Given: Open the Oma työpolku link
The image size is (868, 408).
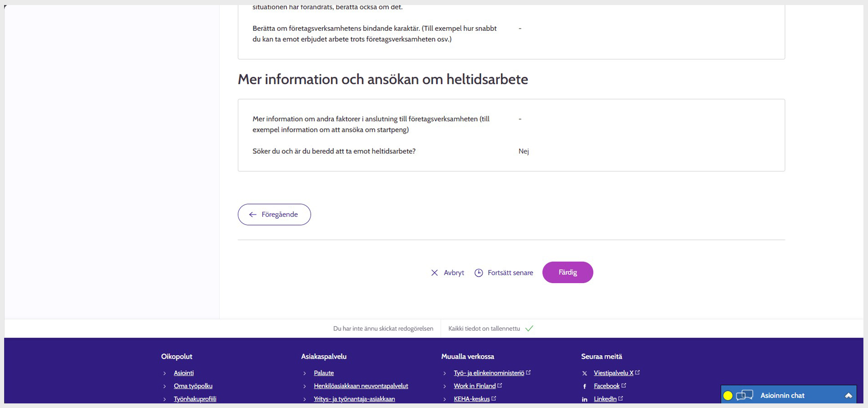Looking at the screenshot, I should tap(193, 386).
